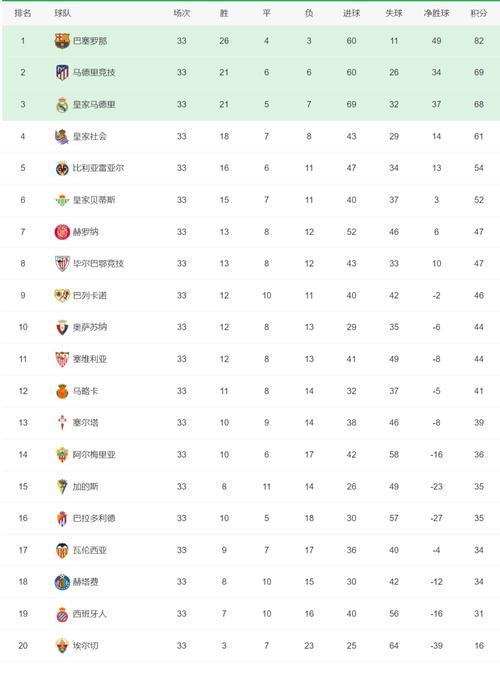Click the Real Madrid crest icon
Image resolution: width=500 pixels, height=695 pixels.
tap(62, 105)
